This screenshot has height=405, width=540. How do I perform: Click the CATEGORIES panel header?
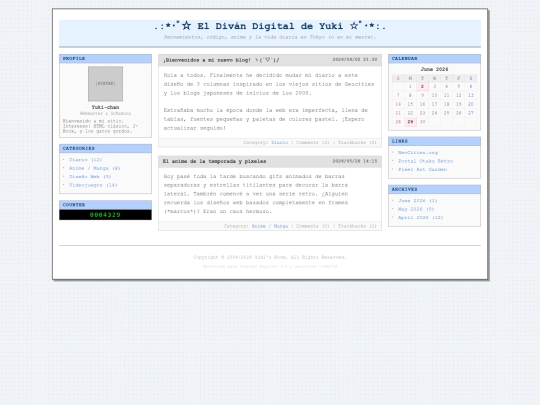pos(105,148)
